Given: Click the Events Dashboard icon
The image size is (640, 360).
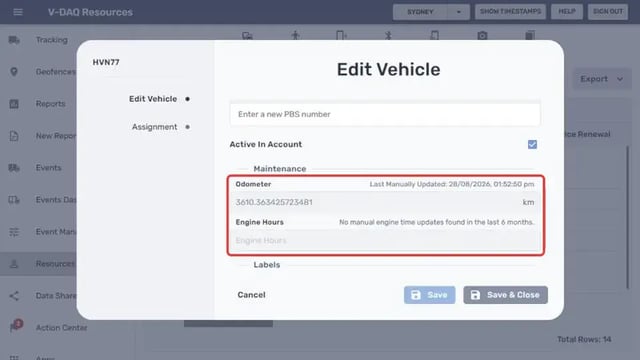Looking at the screenshot, I should click(14, 200).
